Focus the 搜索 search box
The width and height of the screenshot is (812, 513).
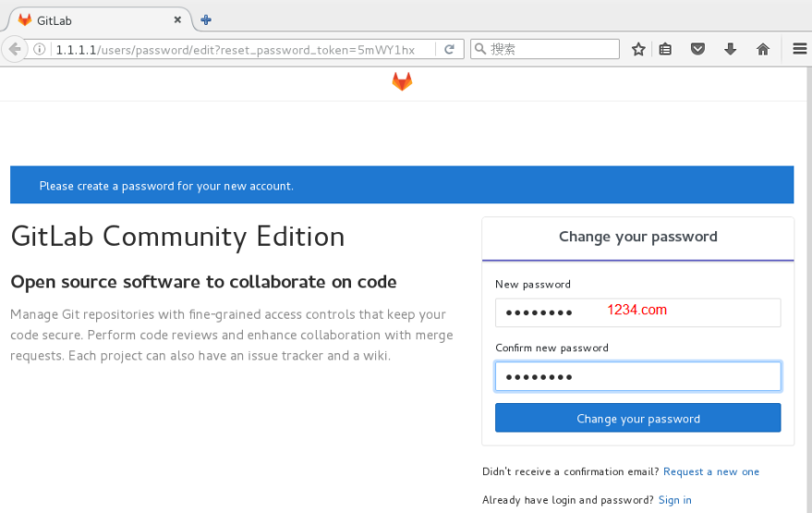(x=545, y=49)
